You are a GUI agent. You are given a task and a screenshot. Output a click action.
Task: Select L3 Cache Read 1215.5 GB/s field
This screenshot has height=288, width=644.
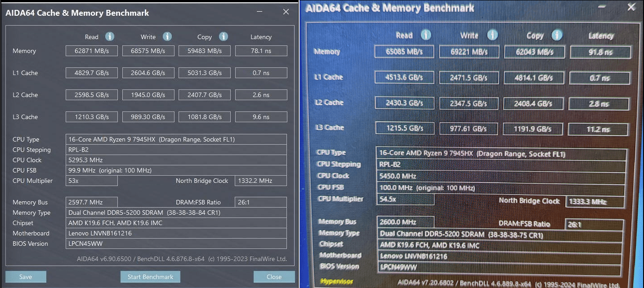tap(404, 128)
